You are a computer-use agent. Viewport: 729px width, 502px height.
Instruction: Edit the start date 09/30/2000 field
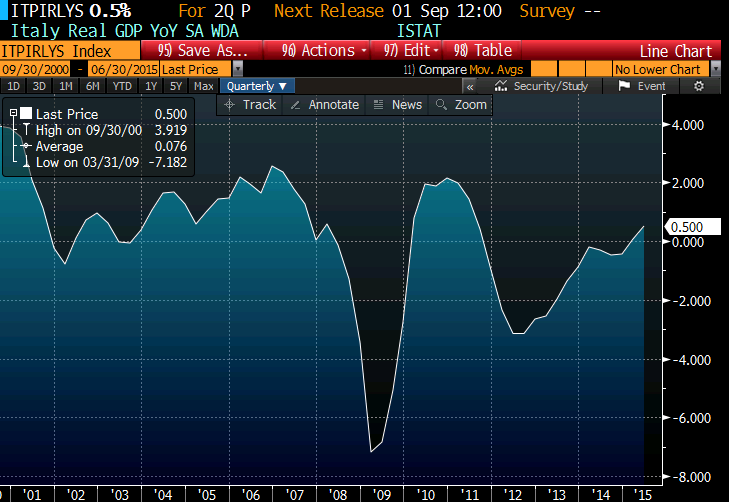coord(35,69)
